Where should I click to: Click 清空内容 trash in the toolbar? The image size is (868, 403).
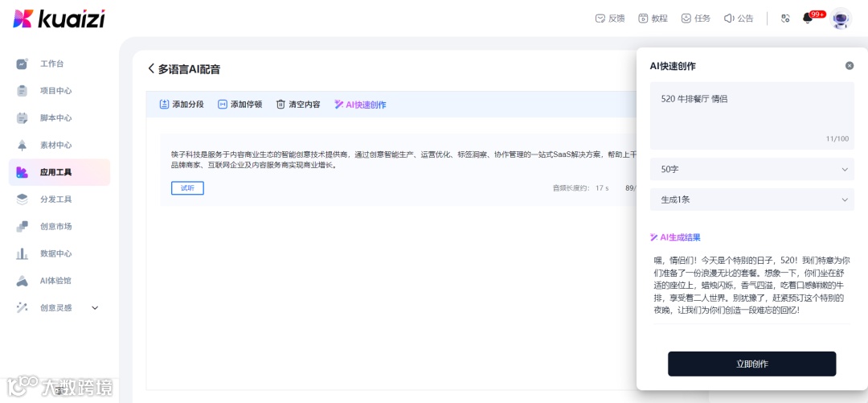pos(298,105)
